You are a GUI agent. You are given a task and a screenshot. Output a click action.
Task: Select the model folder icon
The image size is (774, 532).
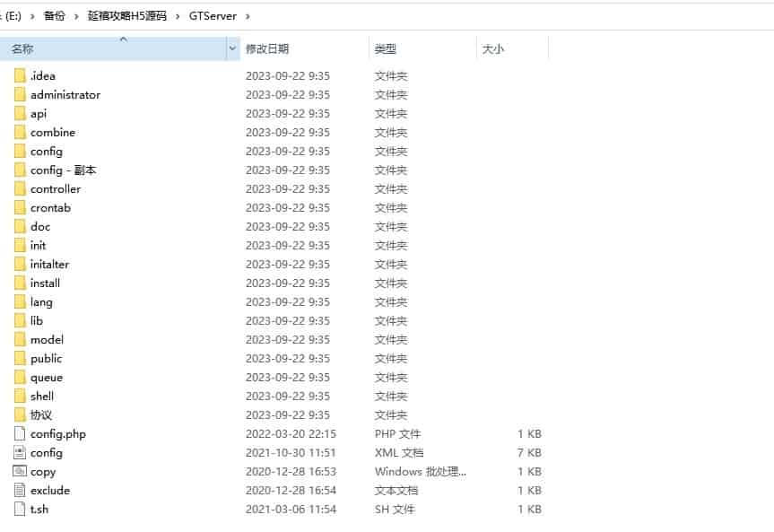tap(20, 339)
